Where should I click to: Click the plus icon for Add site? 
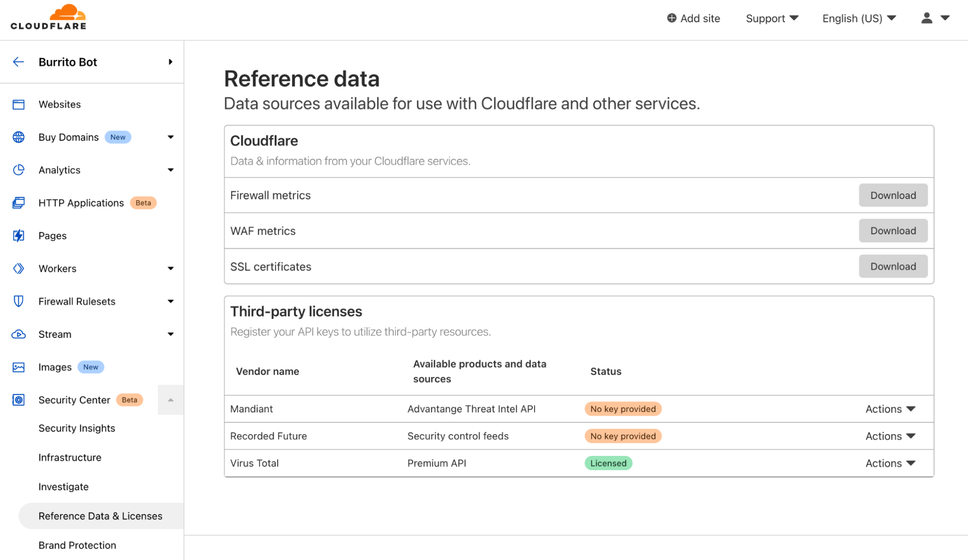pyautogui.click(x=672, y=18)
